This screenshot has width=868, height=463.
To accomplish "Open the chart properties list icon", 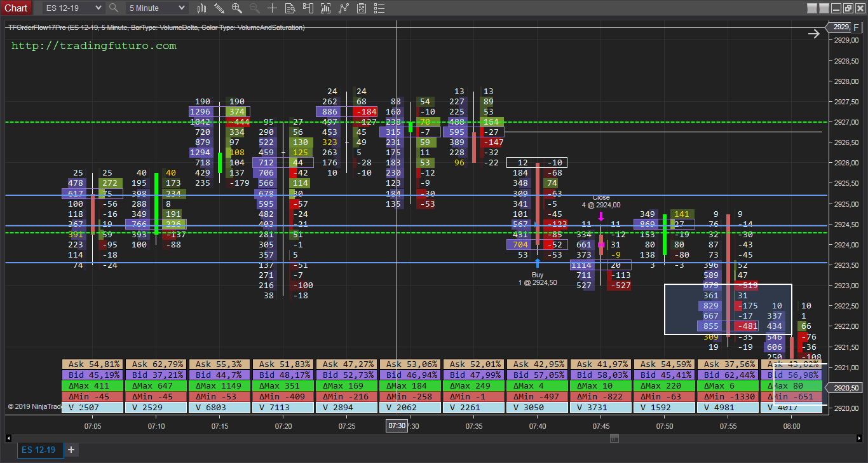I will [x=379, y=8].
